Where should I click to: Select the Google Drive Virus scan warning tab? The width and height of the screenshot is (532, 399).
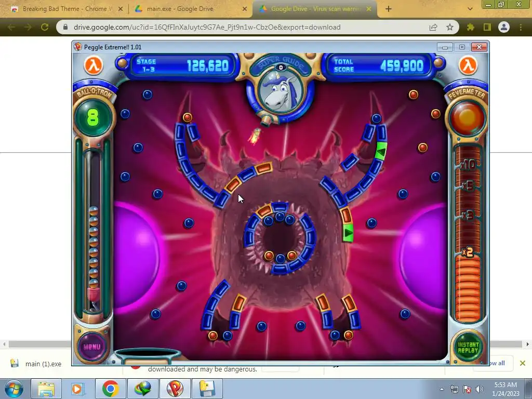pos(315,9)
